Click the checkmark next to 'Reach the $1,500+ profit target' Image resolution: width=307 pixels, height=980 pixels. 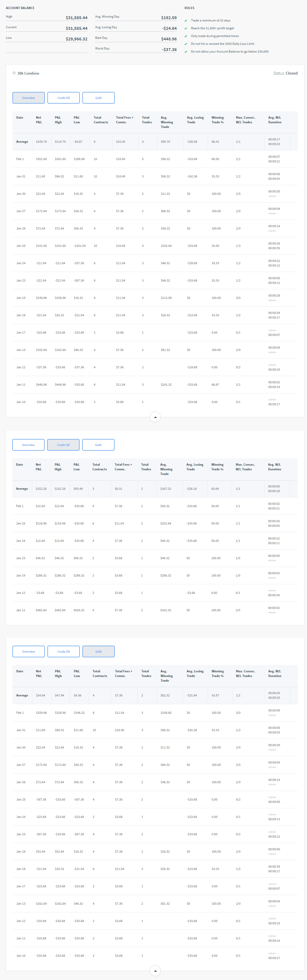186,28
